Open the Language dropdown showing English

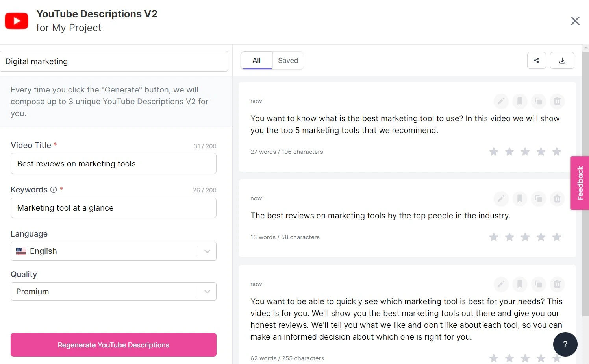113,251
